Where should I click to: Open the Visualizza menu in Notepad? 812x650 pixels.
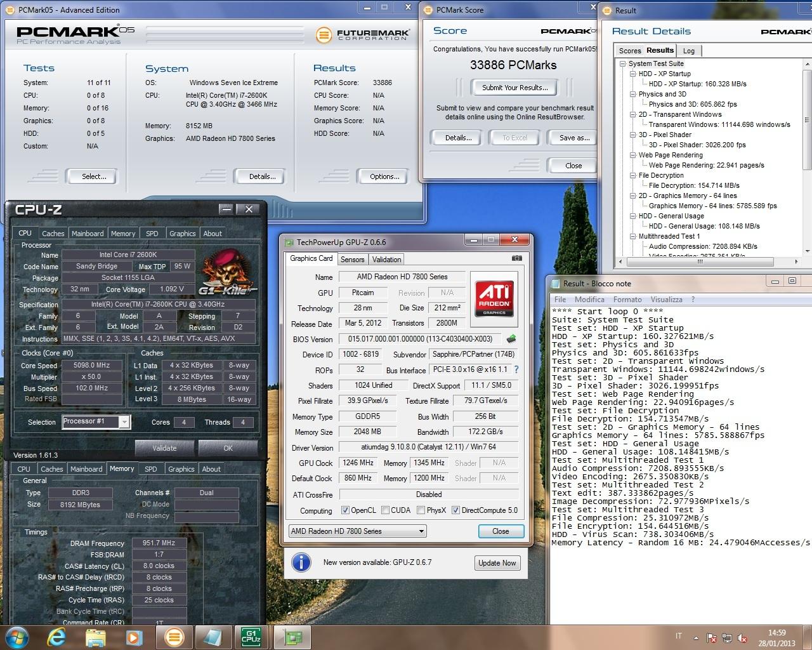coord(666,300)
